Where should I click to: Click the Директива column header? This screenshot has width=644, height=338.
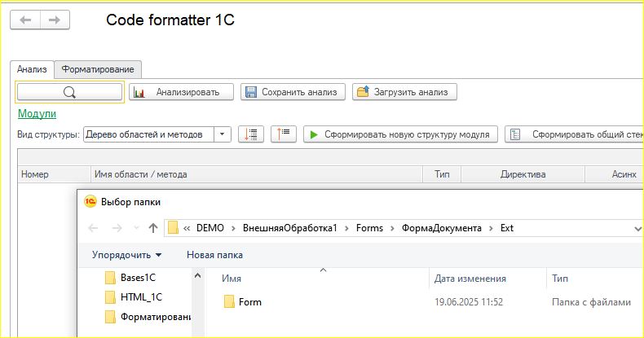tap(523, 174)
